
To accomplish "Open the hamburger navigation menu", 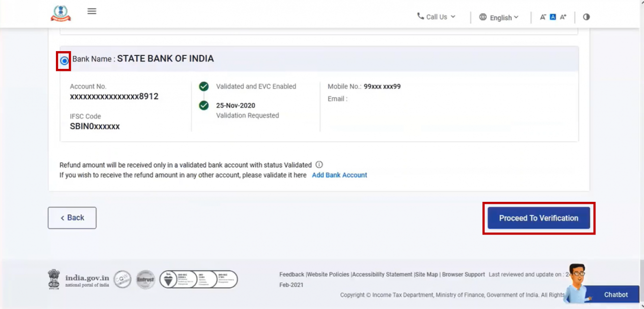I will tap(92, 11).
